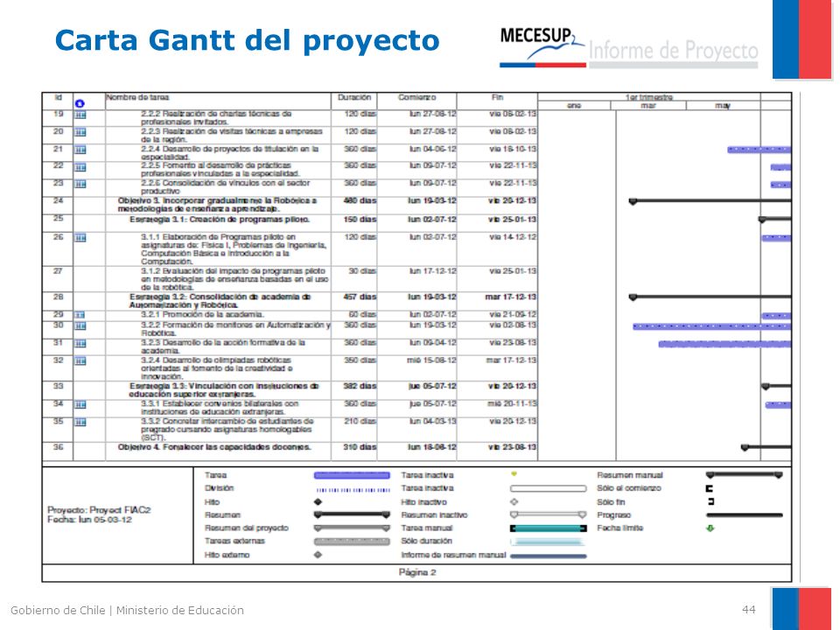
Task: Click the calendar icon in row 30
Action: (x=80, y=325)
